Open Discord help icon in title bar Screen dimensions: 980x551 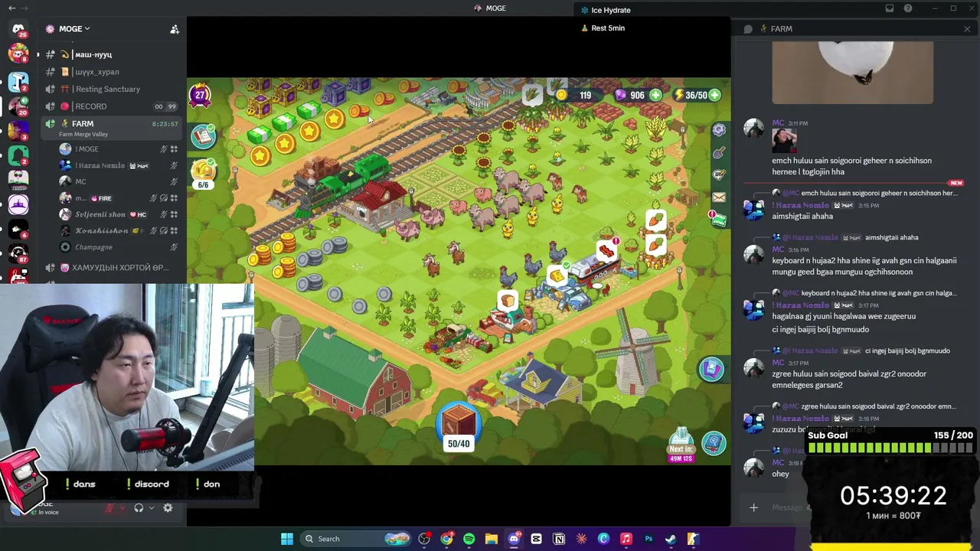[x=908, y=8]
